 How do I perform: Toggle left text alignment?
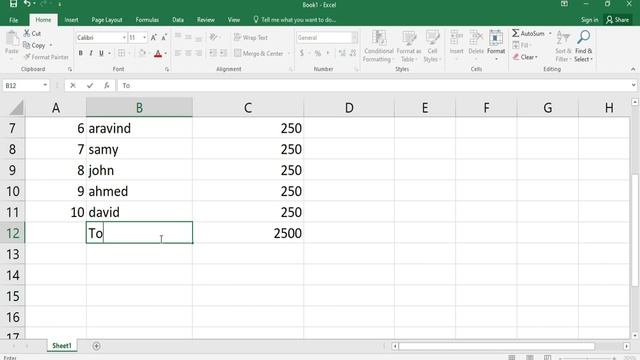click(178, 53)
